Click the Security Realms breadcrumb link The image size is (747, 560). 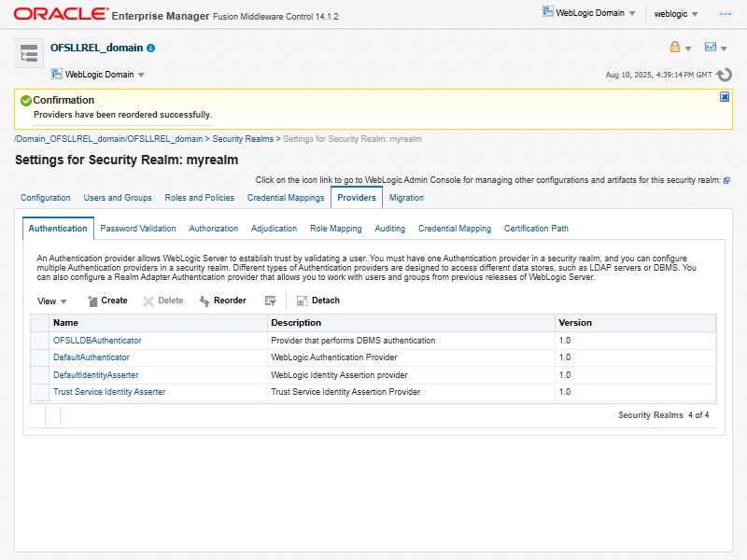pos(243,139)
